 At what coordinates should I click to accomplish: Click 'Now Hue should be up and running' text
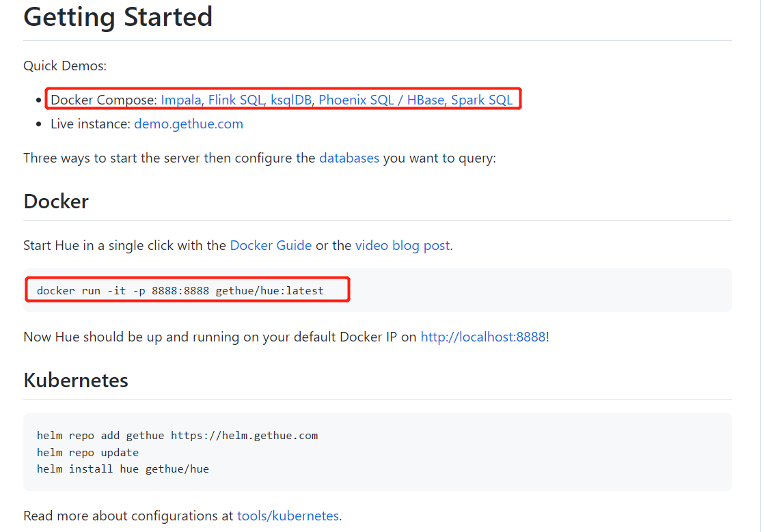131,337
